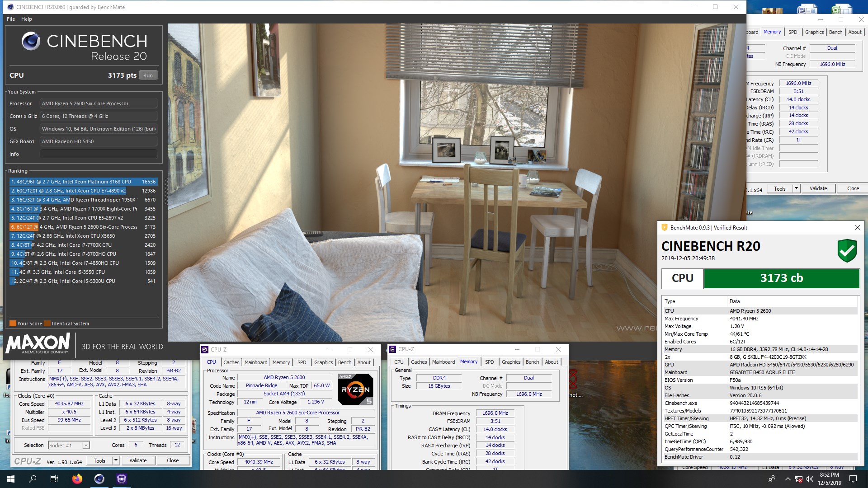868x488 pixels.
Task: Select ranking entry Ryzen Threadripper 1950X
Action: click(83, 200)
